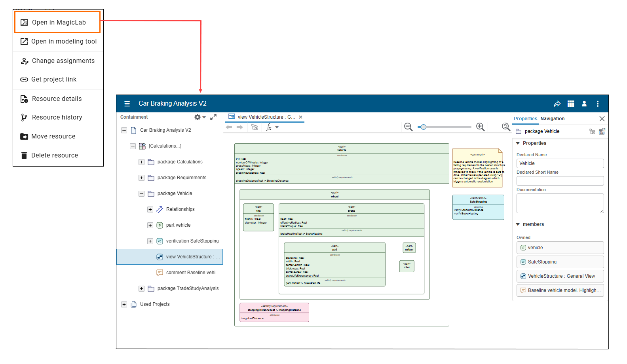The height and width of the screenshot is (364, 627).
Task: Click the share arrow icon in header
Action: (557, 104)
